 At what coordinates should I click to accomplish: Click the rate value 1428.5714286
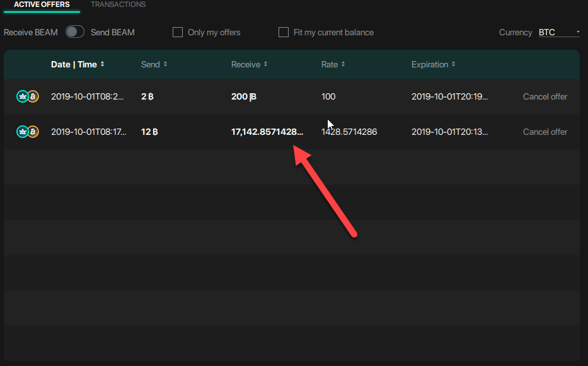coord(349,132)
